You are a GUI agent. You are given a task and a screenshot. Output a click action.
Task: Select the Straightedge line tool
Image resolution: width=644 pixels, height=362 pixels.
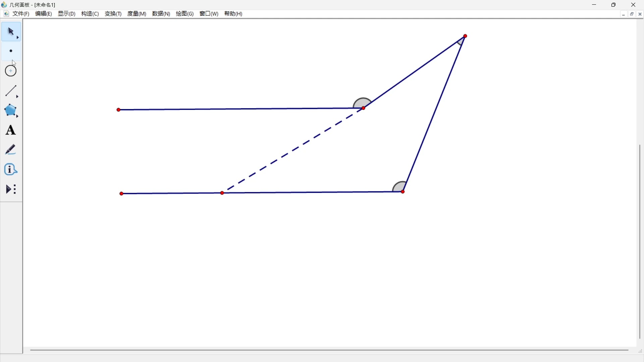(11, 91)
